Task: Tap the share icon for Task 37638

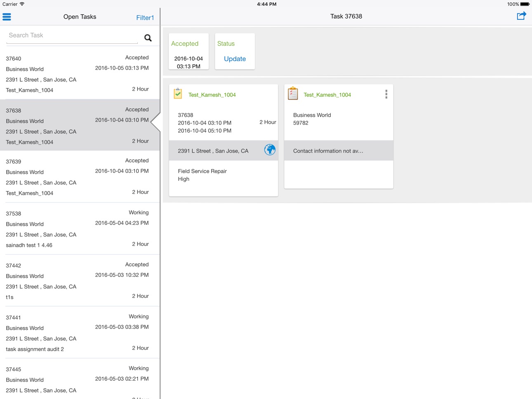Action: coord(522,16)
